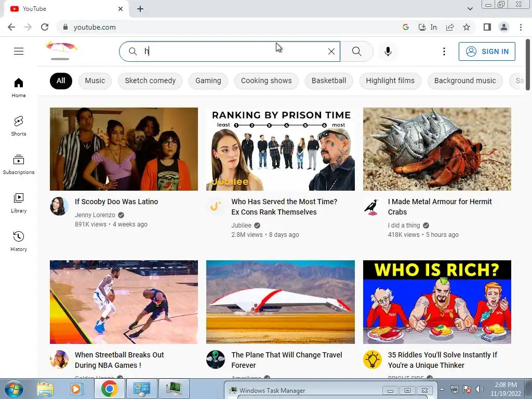The height and width of the screenshot is (399, 532).
Task: Select the Cooking shows chip
Action: pyautogui.click(x=267, y=81)
